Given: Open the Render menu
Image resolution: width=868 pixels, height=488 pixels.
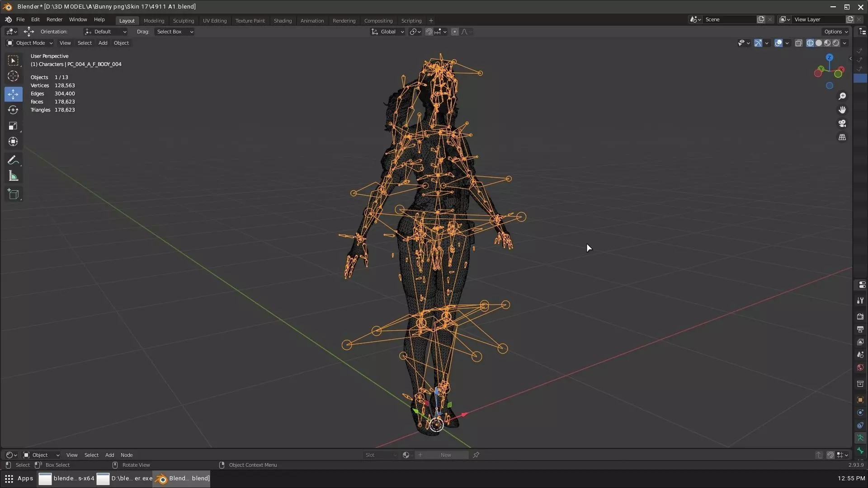Looking at the screenshot, I should click(x=54, y=20).
